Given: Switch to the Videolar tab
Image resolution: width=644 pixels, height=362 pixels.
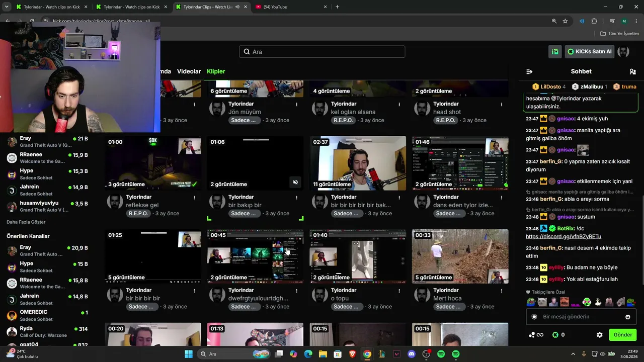Looking at the screenshot, I should pos(189,71).
